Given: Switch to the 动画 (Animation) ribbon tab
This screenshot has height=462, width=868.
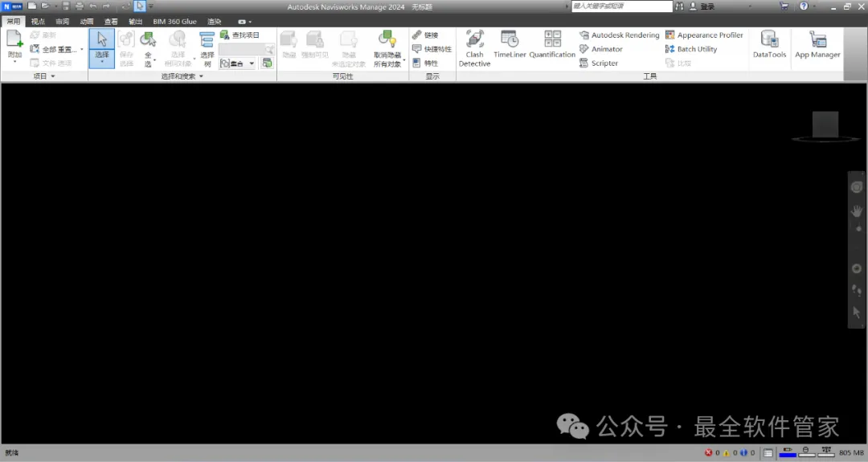Looking at the screenshot, I should click(x=86, y=22).
